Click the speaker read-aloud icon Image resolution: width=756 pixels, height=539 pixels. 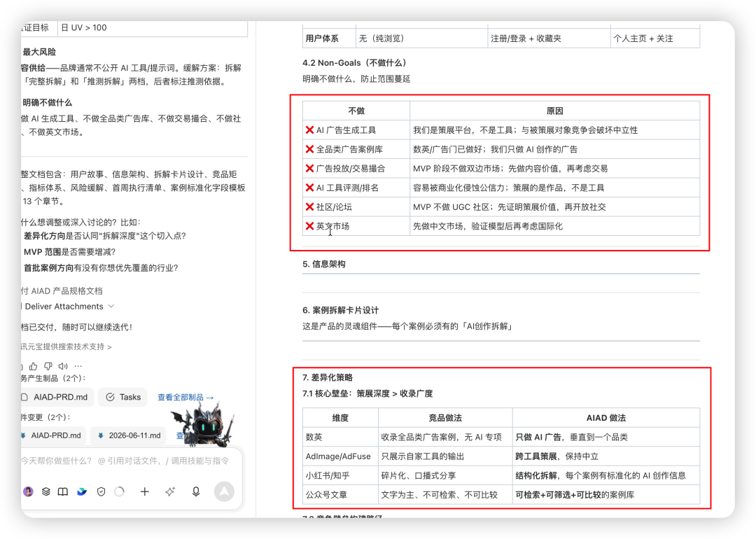point(63,366)
